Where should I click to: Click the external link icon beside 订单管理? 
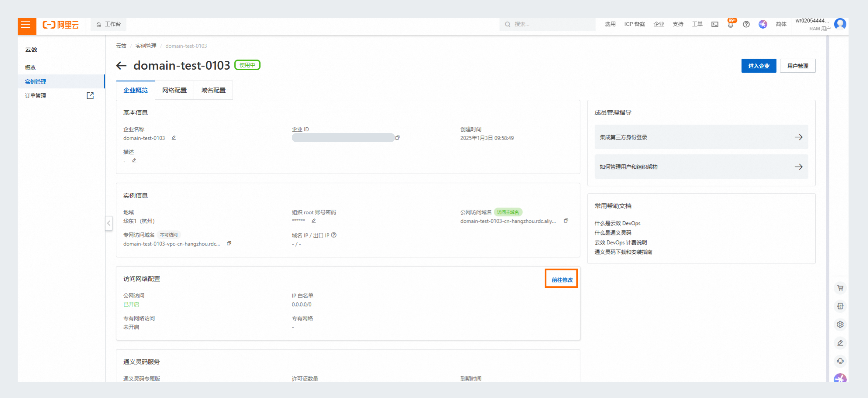90,96
